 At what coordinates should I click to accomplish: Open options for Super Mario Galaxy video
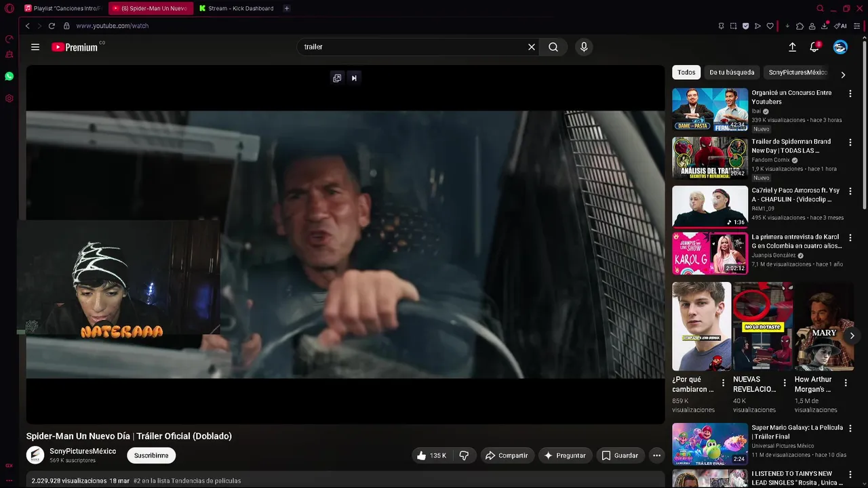click(x=850, y=428)
